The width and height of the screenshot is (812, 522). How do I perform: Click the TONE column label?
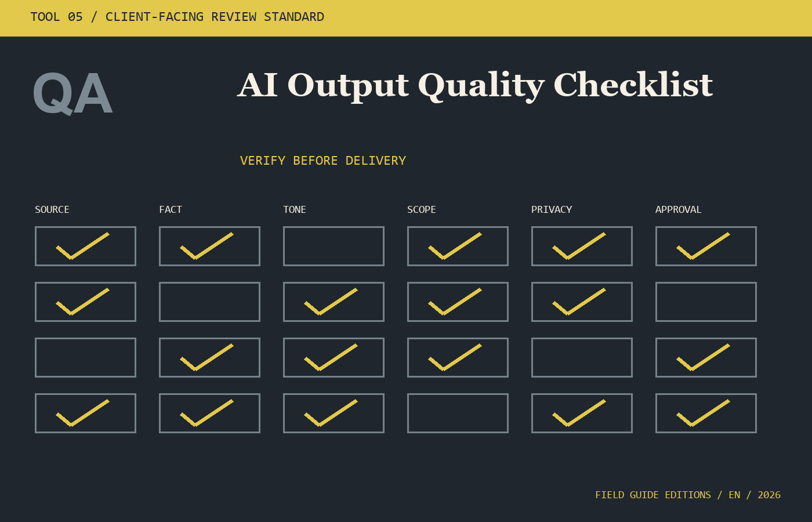click(295, 209)
